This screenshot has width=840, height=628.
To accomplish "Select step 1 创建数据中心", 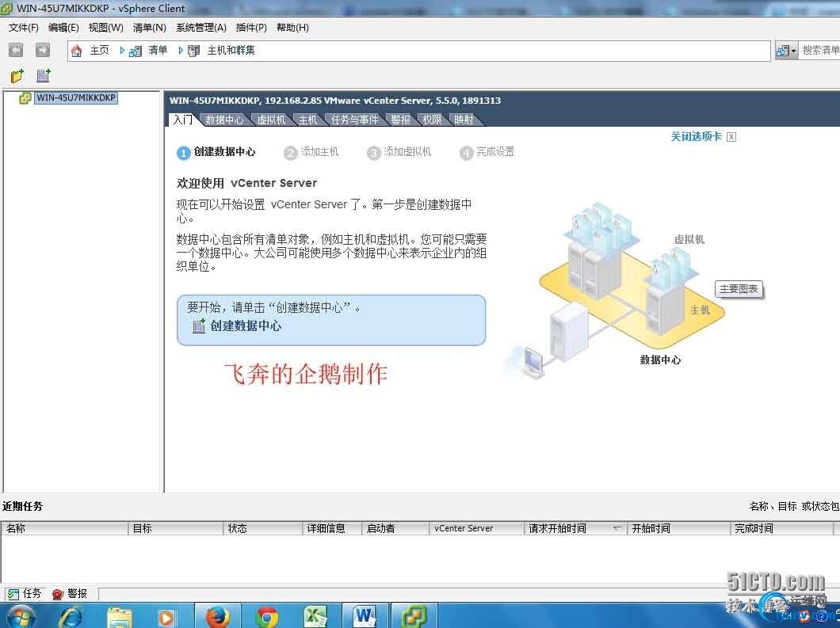I will (x=216, y=152).
